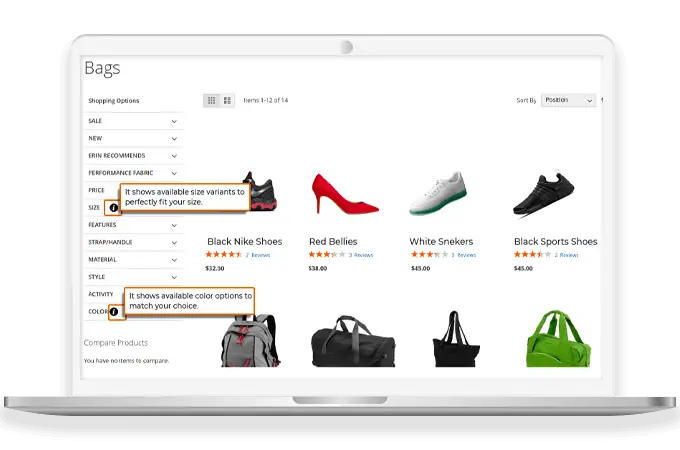Click the Black Nike Shoes star rating
The height and width of the screenshot is (450, 680).
224,254
